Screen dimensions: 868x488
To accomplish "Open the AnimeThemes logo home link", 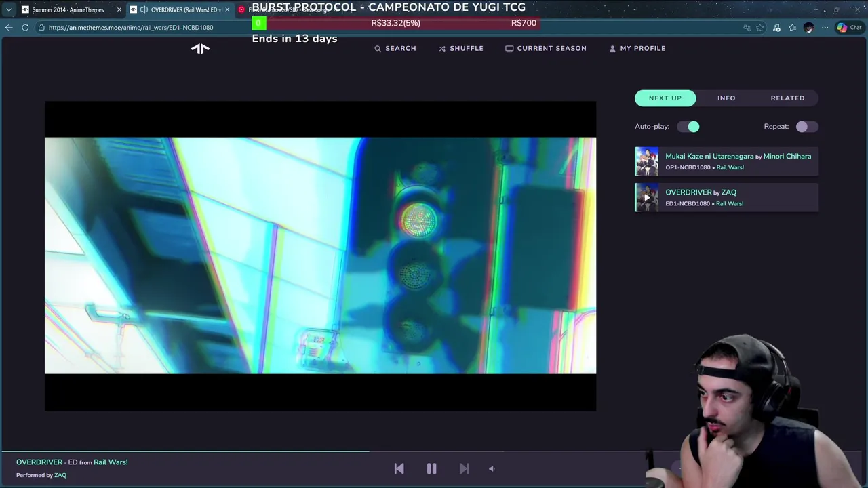I will (x=200, y=48).
